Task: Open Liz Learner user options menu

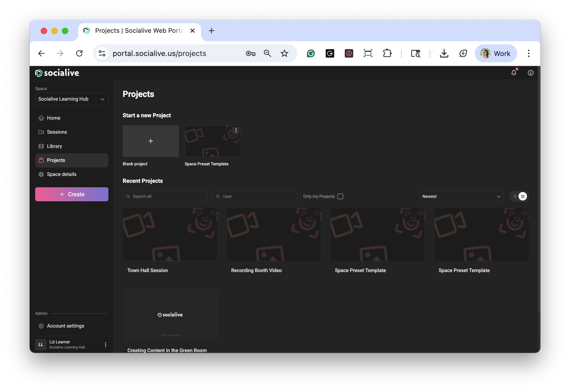Action: [105, 344]
